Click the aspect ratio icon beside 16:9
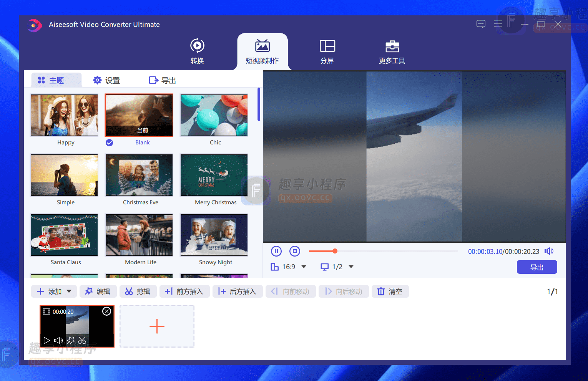 [274, 267]
